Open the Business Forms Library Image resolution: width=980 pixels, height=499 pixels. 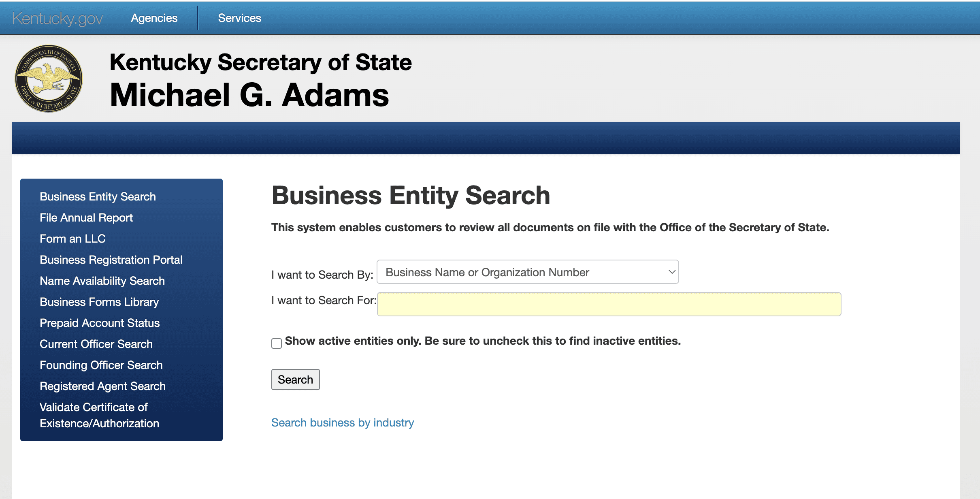coord(99,302)
